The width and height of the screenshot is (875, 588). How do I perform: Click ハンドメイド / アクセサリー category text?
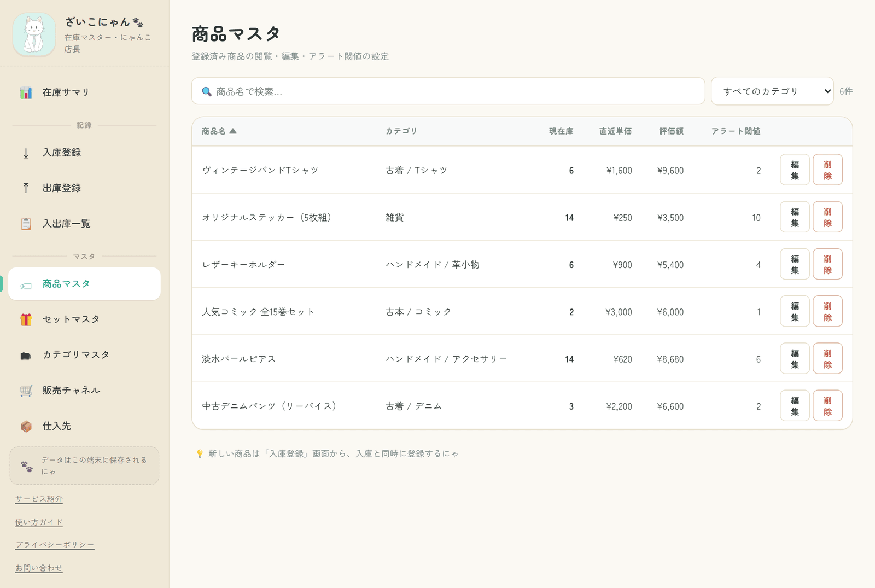446,359
